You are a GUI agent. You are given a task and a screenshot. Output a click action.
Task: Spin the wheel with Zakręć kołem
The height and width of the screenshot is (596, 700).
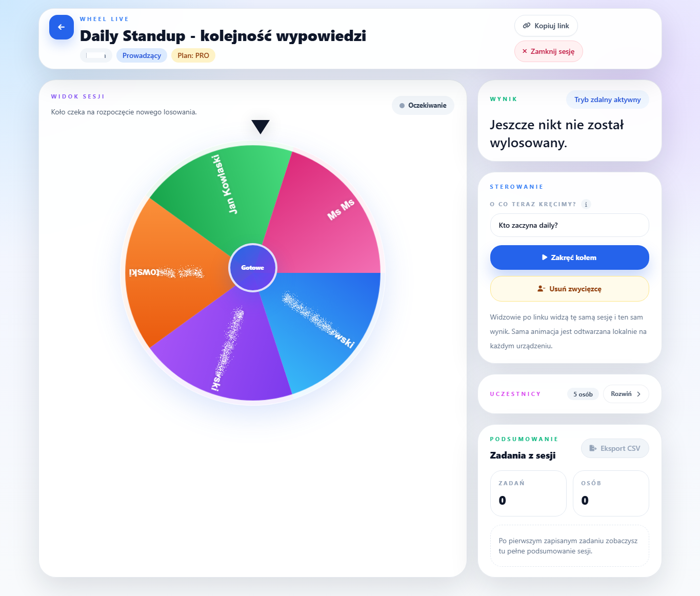click(x=570, y=257)
